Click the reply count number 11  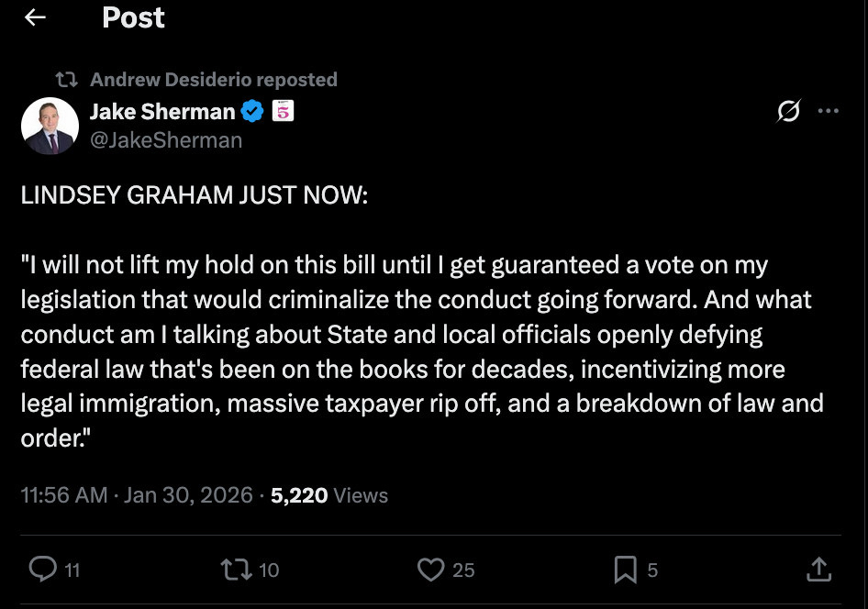click(x=72, y=570)
